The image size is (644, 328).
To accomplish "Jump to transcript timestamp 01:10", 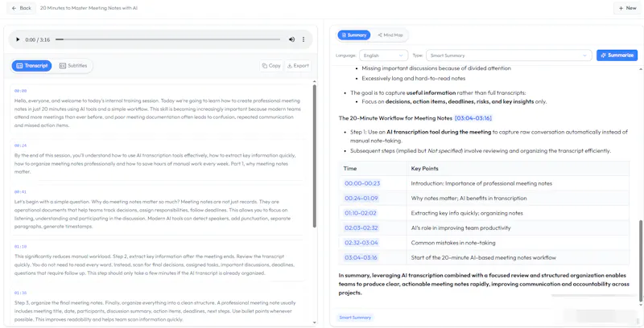I will pos(21,247).
